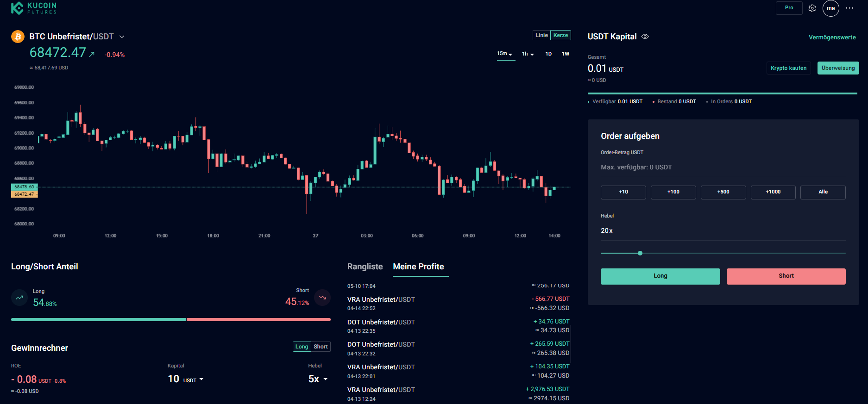Click the orange Bitcoin coin icon
868x404 pixels.
(x=18, y=37)
